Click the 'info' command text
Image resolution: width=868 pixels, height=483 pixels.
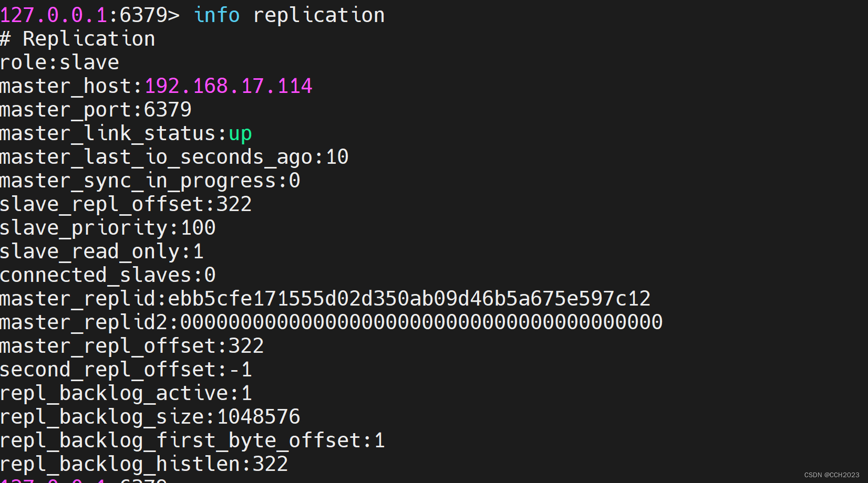(x=216, y=15)
